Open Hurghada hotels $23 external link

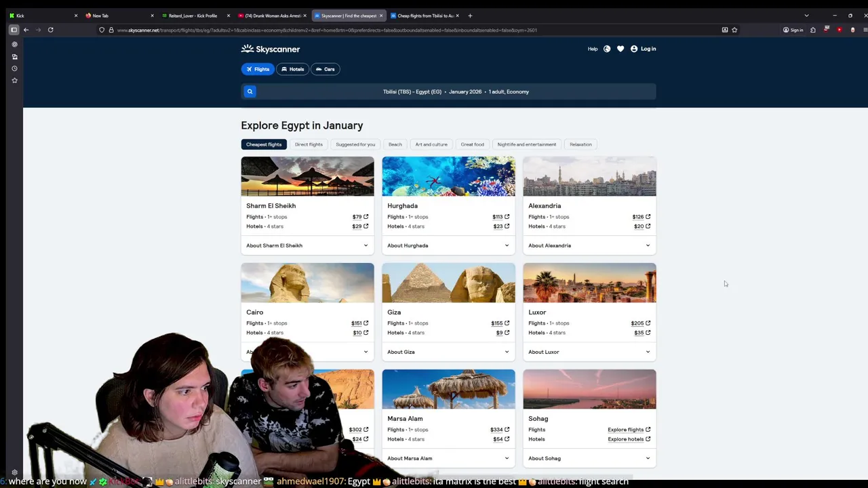coord(501,226)
